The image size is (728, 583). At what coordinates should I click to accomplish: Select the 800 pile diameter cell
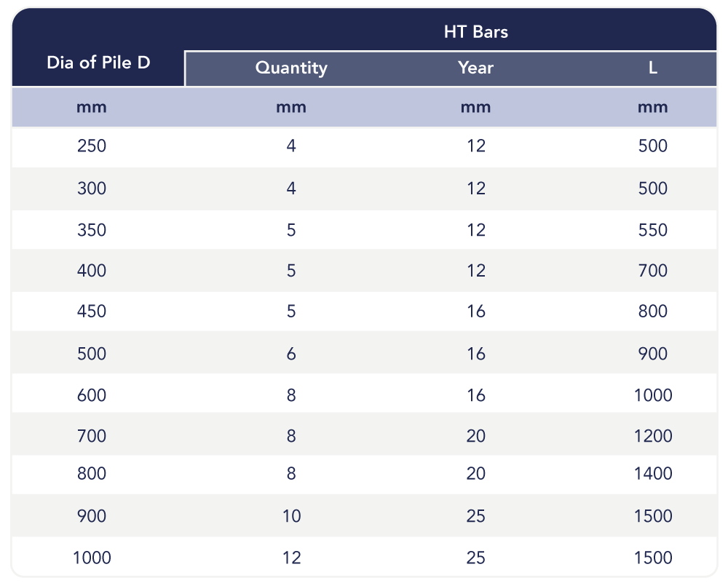[92, 474]
